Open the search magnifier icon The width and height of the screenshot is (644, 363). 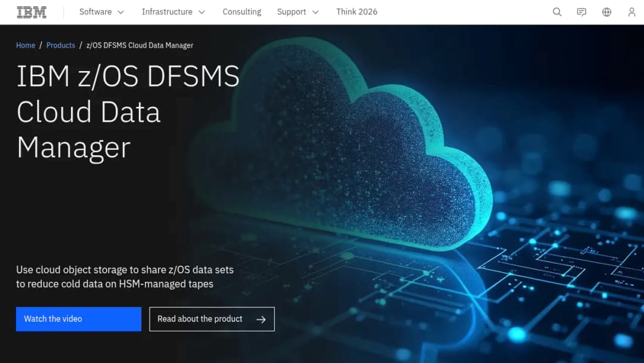557,12
